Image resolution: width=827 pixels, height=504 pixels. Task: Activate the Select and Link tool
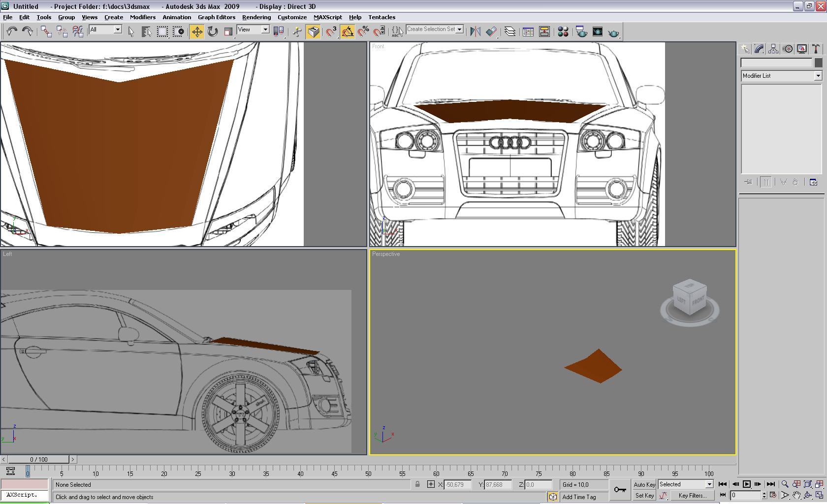(x=46, y=31)
